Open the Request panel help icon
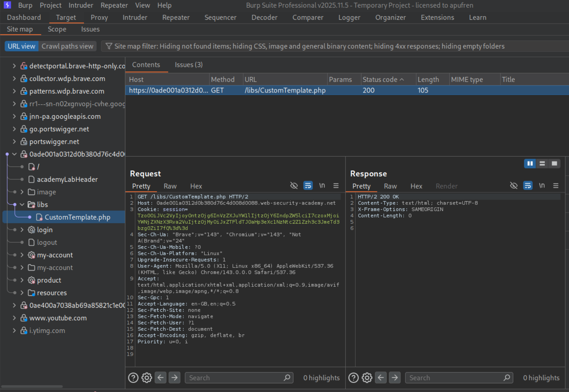The width and height of the screenshot is (569, 392). point(133,378)
